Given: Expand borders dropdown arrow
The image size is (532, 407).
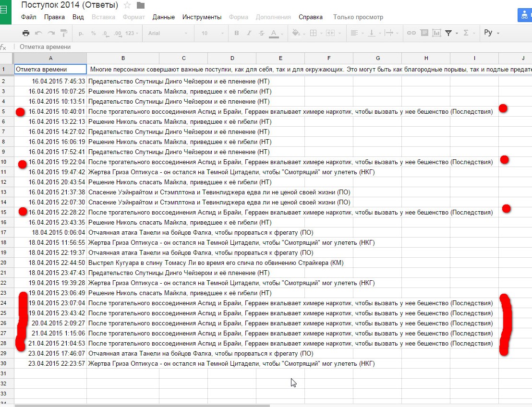Looking at the screenshot, I should 321,33.
